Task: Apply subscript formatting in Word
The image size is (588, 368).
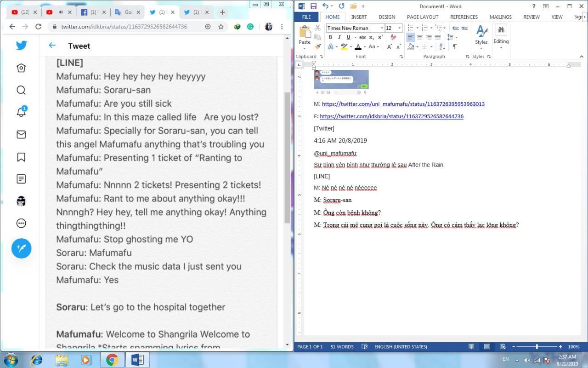Action: pos(372,37)
